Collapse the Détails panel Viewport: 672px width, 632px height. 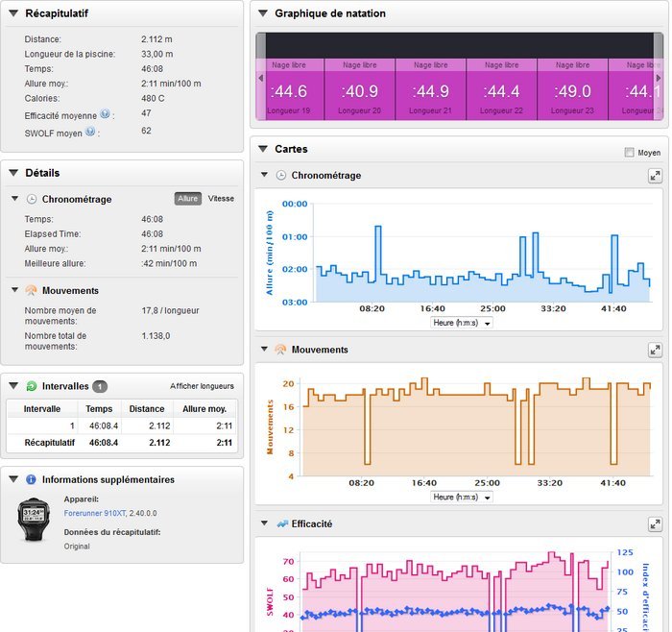pyautogui.click(x=13, y=173)
